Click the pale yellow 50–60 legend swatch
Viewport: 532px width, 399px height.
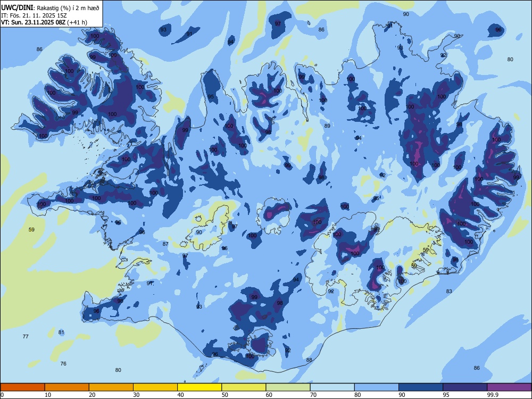pyautogui.click(x=244, y=387)
